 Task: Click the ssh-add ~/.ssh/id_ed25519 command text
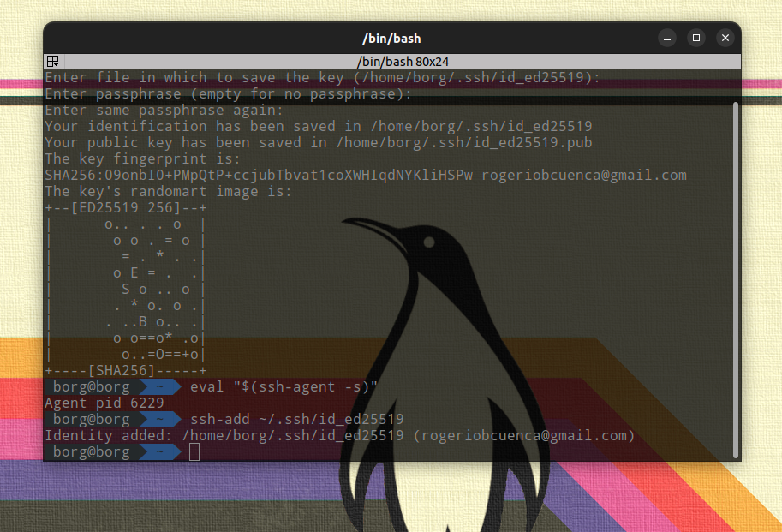coord(296,419)
